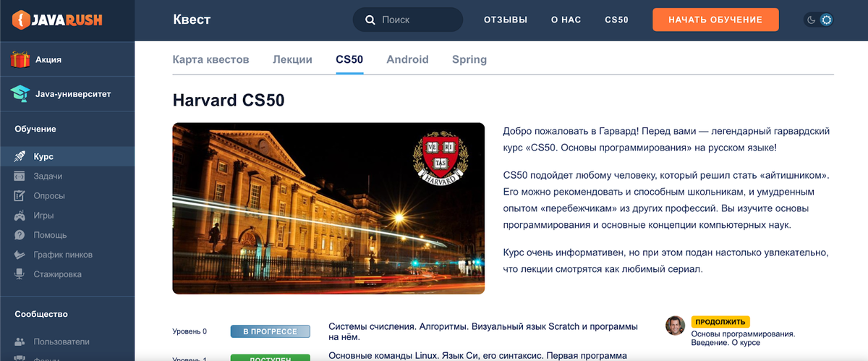
Task: Open График пинков in the sidebar
Action: point(63,255)
